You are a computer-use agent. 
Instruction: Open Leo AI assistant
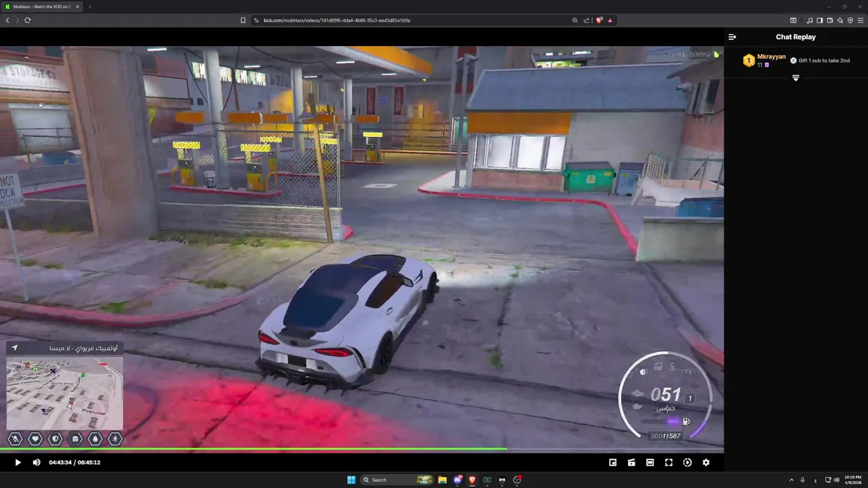(840, 20)
